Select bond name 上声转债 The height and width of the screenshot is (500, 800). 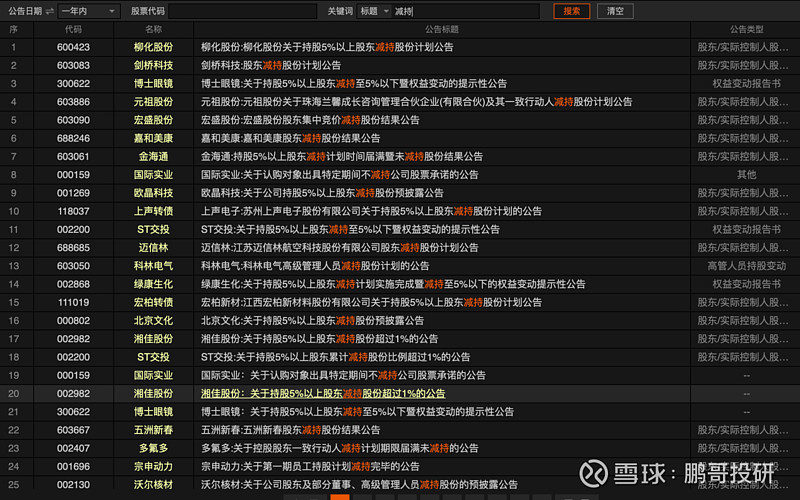click(154, 212)
